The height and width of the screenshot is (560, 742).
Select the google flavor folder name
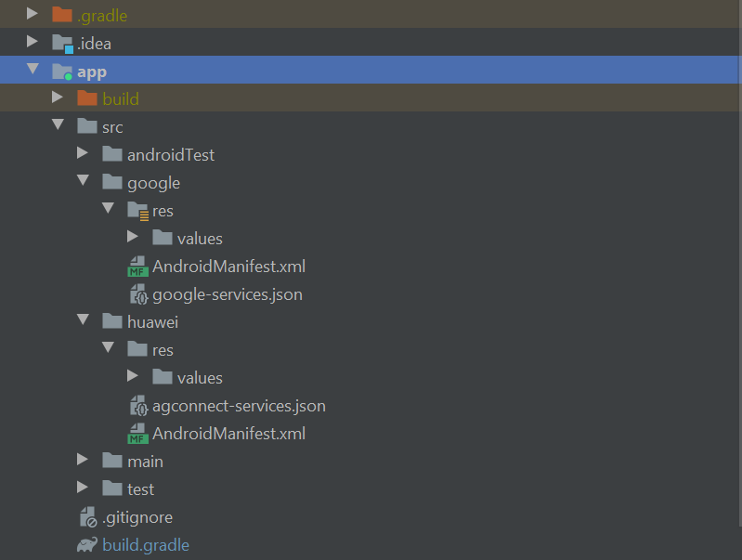[x=154, y=183]
